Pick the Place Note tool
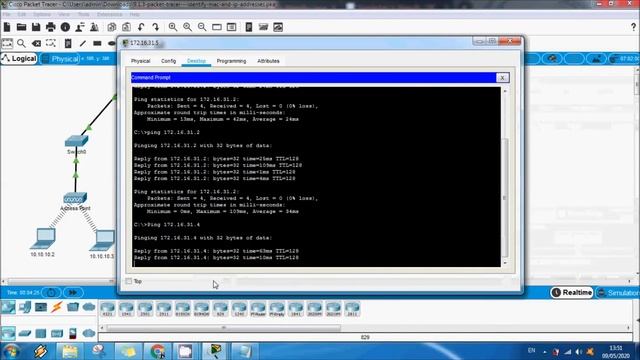640x360 pixels. [x=68, y=43]
